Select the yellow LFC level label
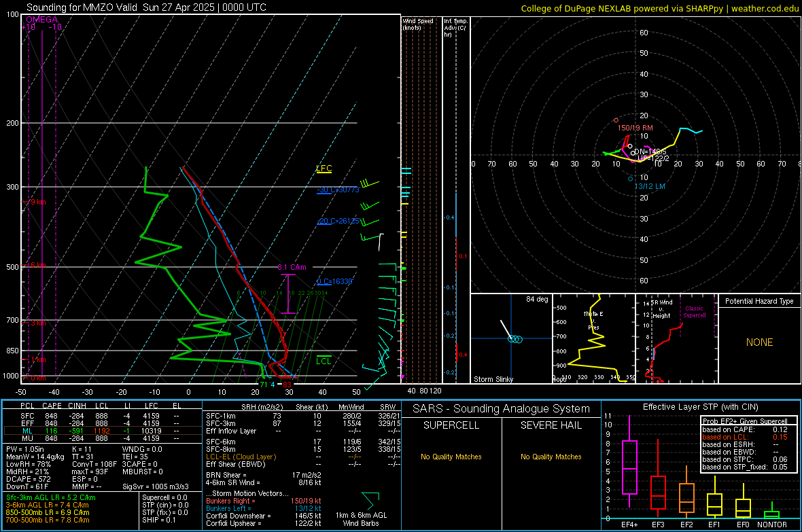Image resolution: width=802 pixels, height=532 pixels. (x=324, y=169)
